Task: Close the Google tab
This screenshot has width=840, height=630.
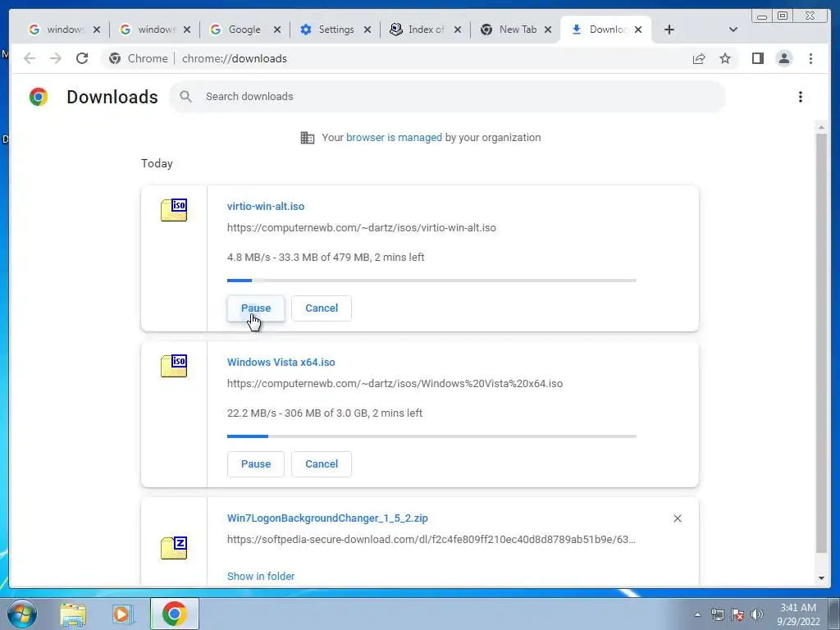Action: click(277, 30)
